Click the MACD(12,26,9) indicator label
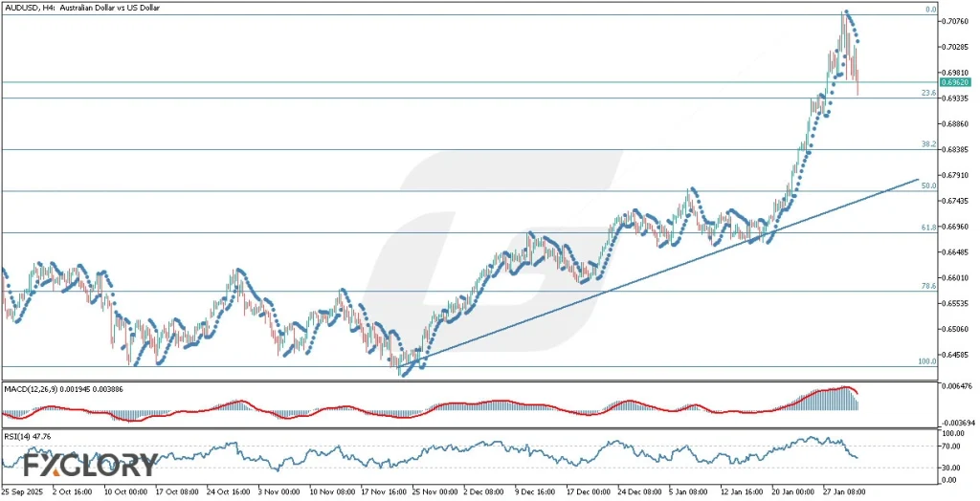Viewport: 980px width, 501px height. point(63,388)
